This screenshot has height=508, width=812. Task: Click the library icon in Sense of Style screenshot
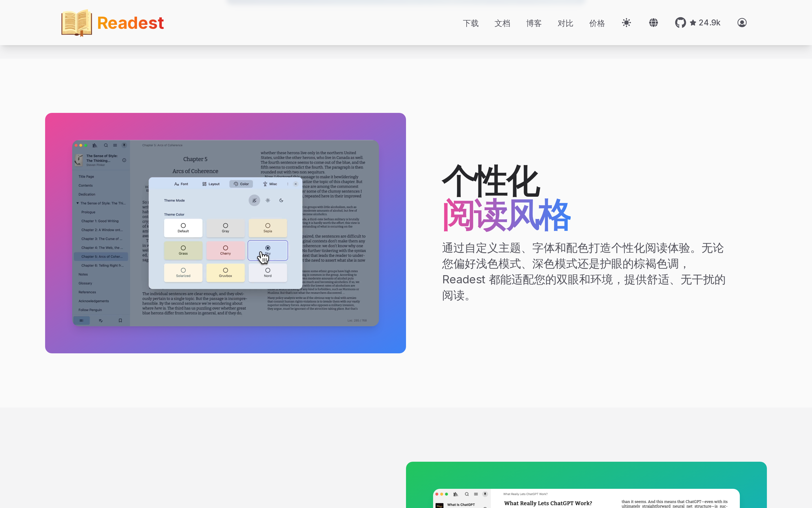pyautogui.click(x=95, y=145)
